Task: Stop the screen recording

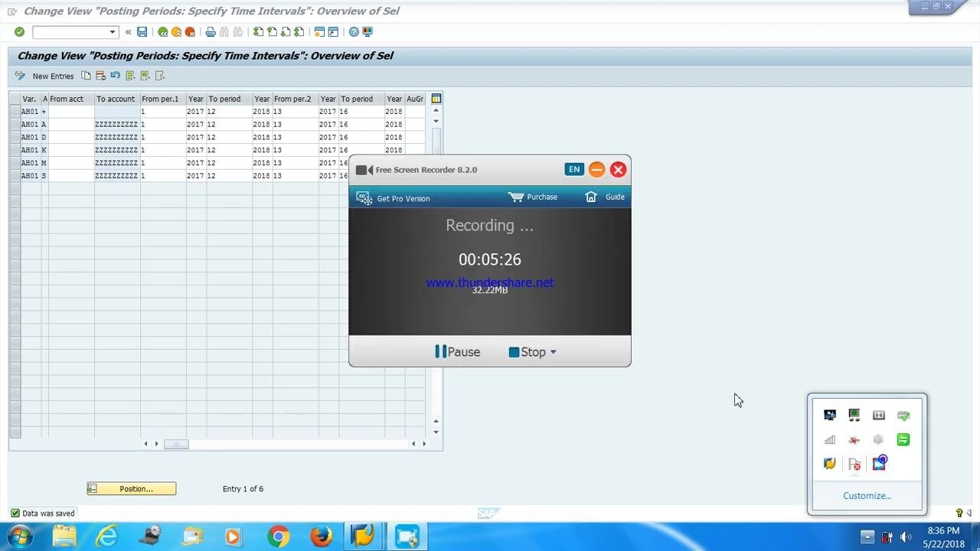Action: [x=528, y=352]
